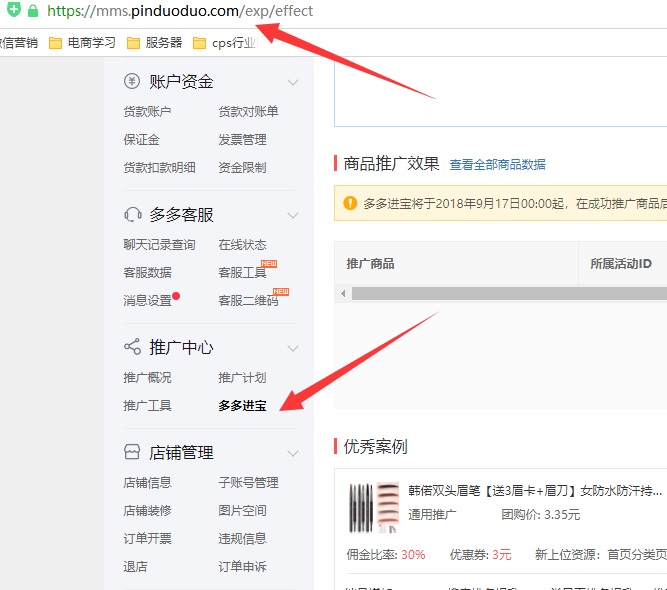Click the 推广商品 column header
667x590 pixels.
(371, 264)
